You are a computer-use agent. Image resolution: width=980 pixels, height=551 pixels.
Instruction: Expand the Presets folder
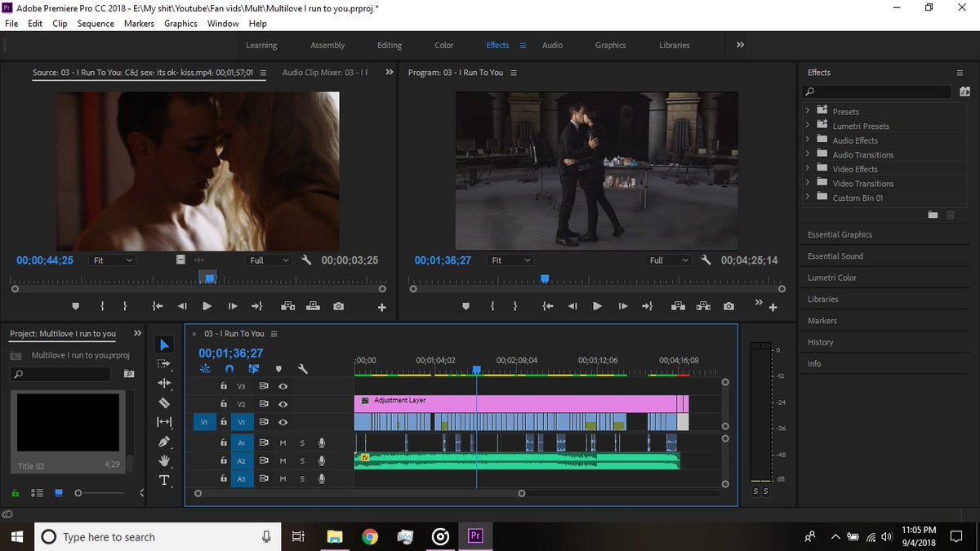(808, 111)
